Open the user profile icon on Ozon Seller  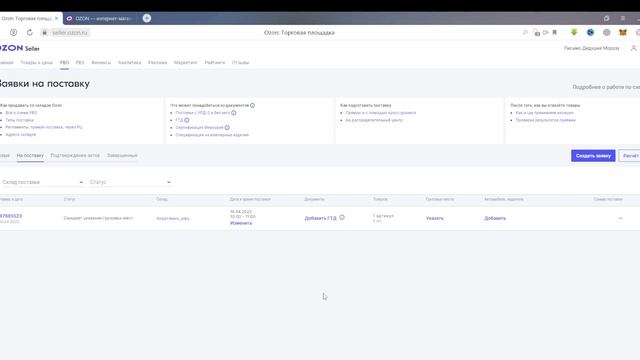(x=633, y=48)
